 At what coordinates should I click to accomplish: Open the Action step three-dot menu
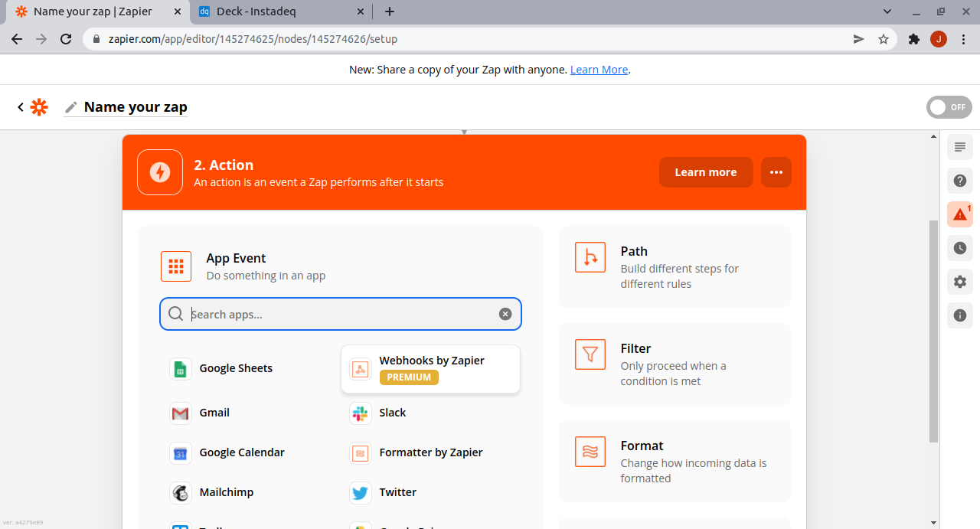(x=776, y=172)
